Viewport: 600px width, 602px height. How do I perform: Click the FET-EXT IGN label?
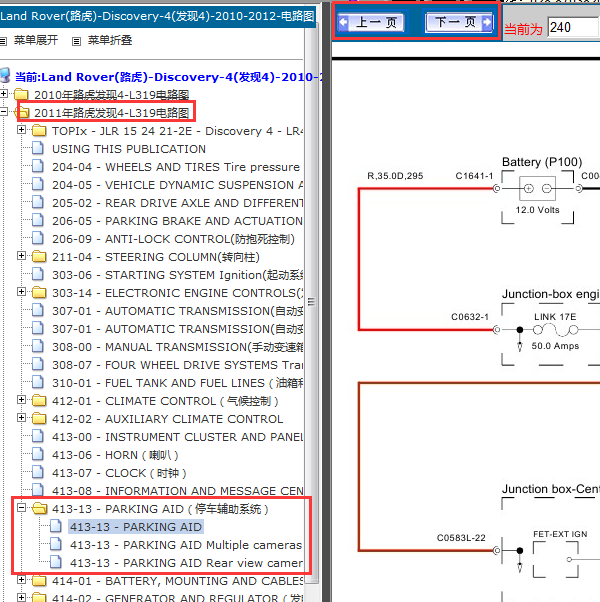click(560, 534)
